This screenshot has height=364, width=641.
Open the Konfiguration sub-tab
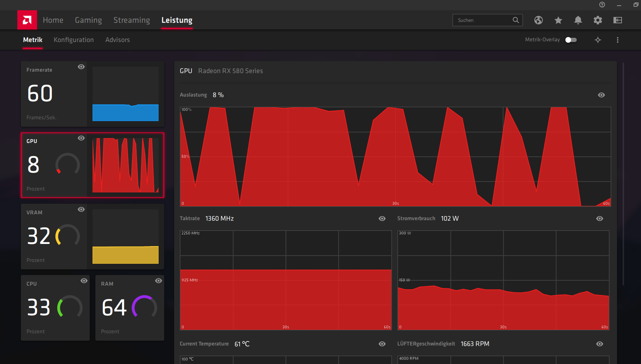74,40
